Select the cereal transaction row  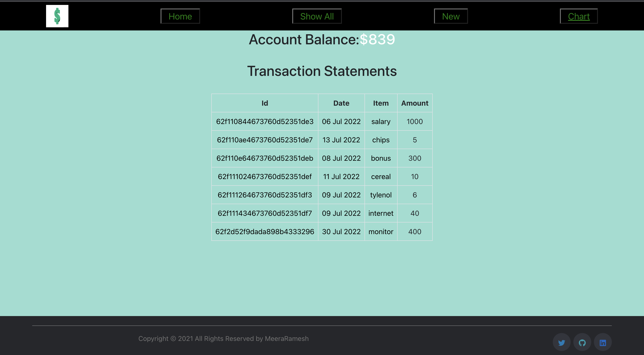pos(322,176)
